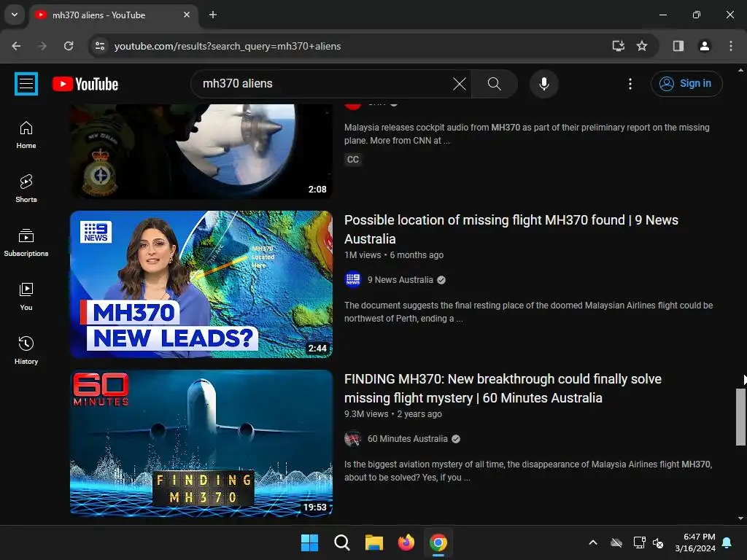Open 9 News Australia channel avatar
747x560 pixels.
point(353,279)
